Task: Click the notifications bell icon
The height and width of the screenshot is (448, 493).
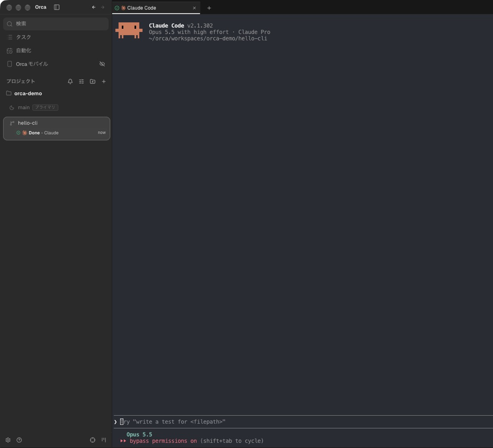Action: 70,82
